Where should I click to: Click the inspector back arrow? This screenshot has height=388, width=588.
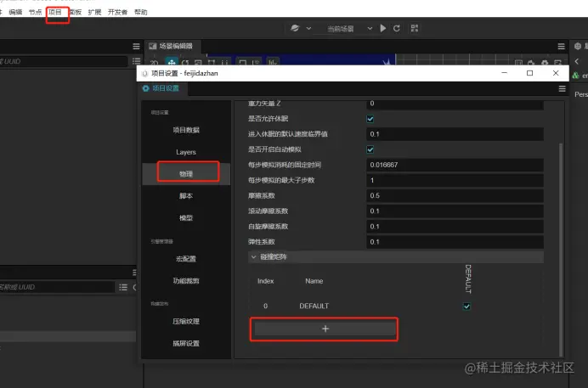coord(577,61)
